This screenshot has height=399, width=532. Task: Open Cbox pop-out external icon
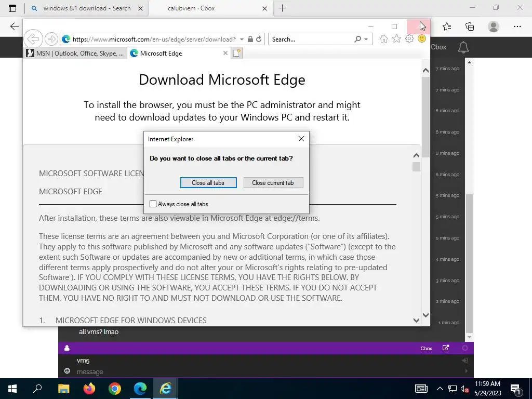(446, 348)
